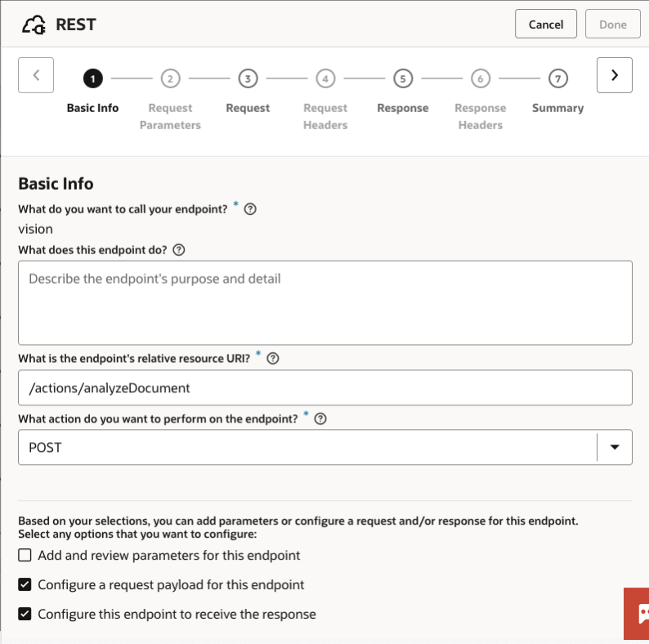Jump to the Request step

tap(248, 79)
